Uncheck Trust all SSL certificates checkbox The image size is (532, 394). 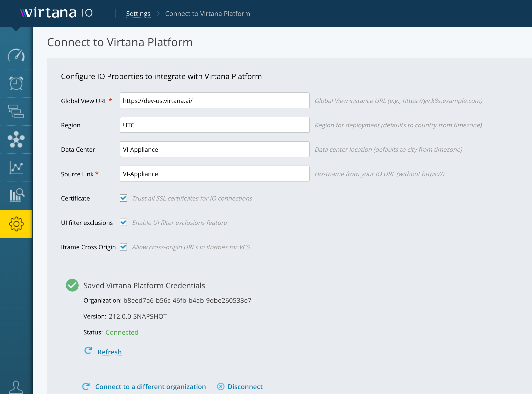coord(123,198)
